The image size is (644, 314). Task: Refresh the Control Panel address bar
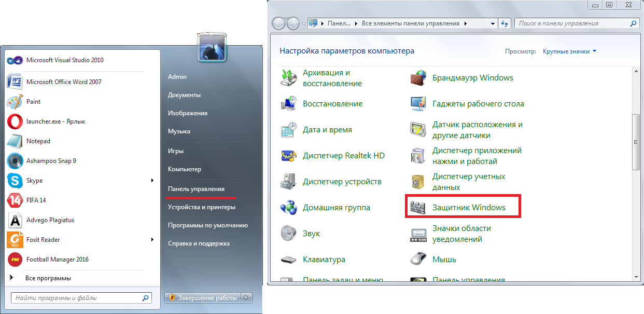(505, 23)
